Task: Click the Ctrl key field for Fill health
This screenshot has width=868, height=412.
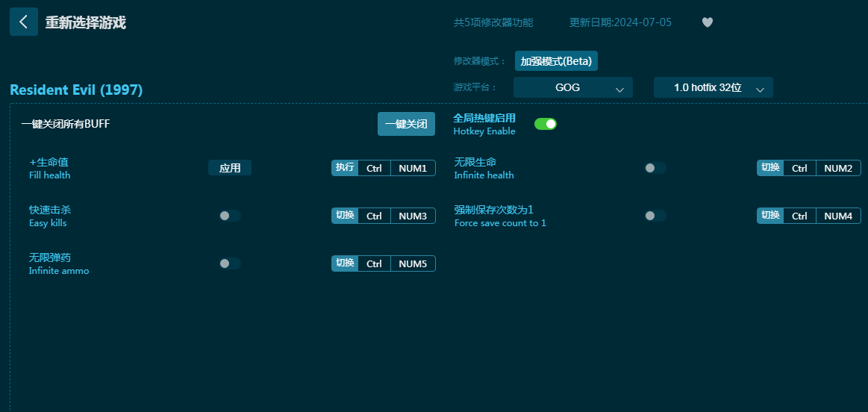Action: 374,168
